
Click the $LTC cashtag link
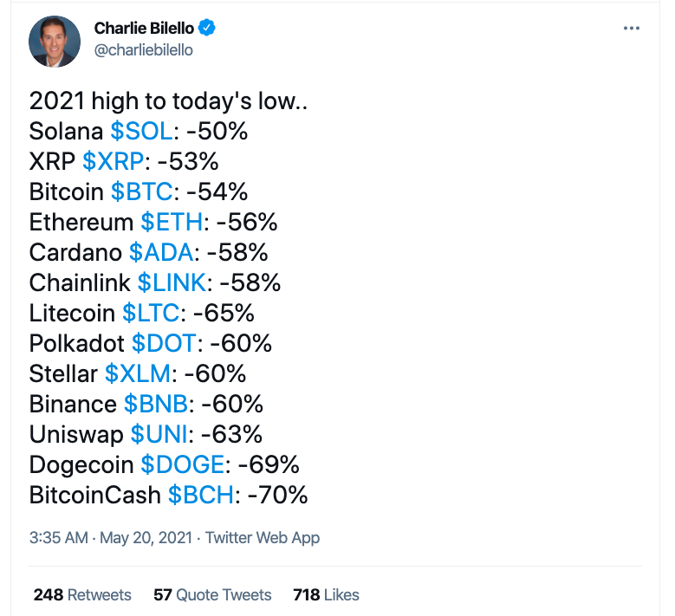pyautogui.click(x=151, y=314)
